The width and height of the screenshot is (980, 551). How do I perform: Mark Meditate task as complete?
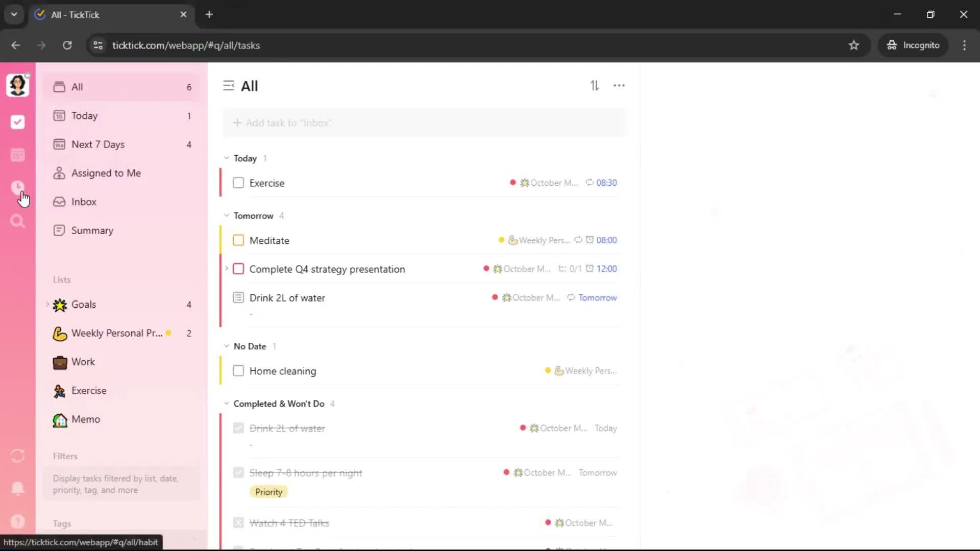238,240
